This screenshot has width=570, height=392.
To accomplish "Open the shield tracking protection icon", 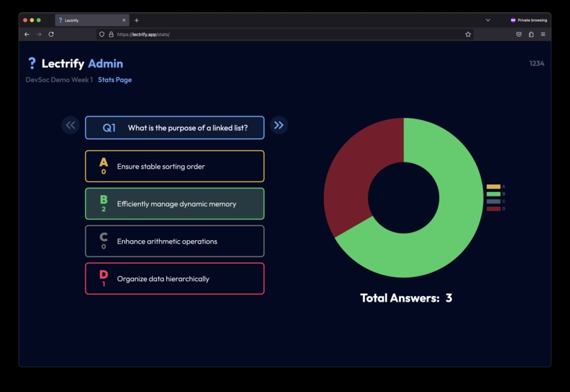I will [x=102, y=35].
